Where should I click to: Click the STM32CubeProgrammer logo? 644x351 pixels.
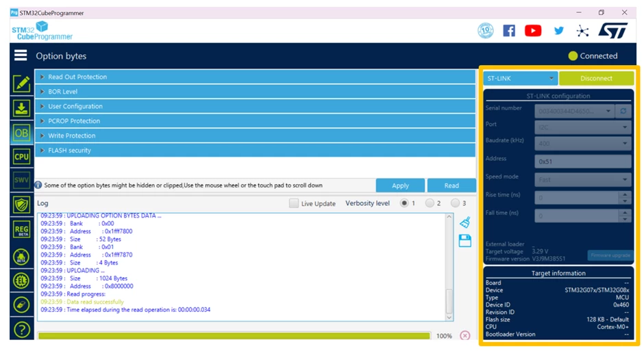[x=42, y=31]
